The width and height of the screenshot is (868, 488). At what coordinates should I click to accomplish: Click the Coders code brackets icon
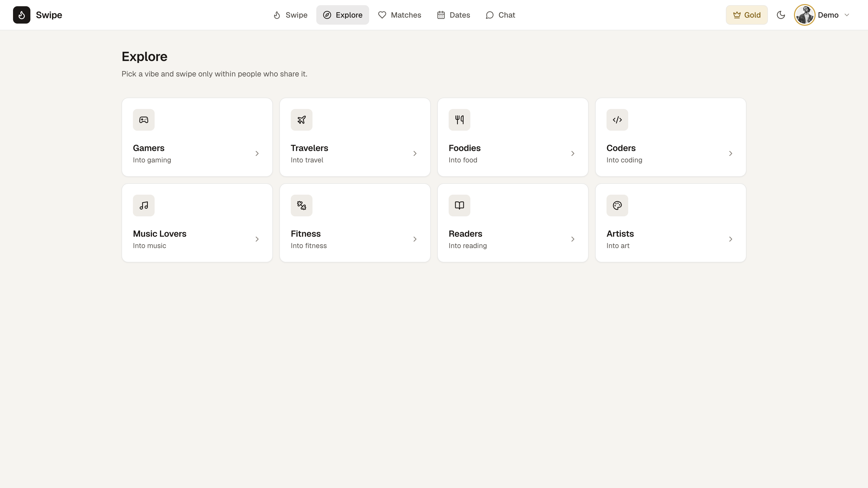click(x=617, y=120)
